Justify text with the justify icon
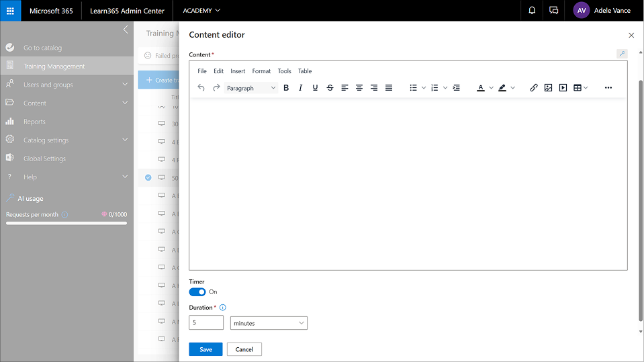This screenshot has height=362, width=644. coord(389,88)
